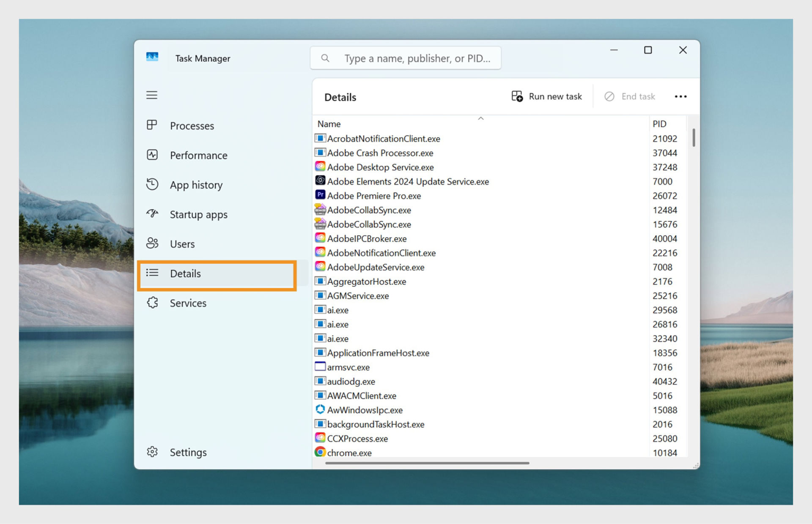
Task: Click the Name column sort arrow
Action: click(x=481, y=118)
